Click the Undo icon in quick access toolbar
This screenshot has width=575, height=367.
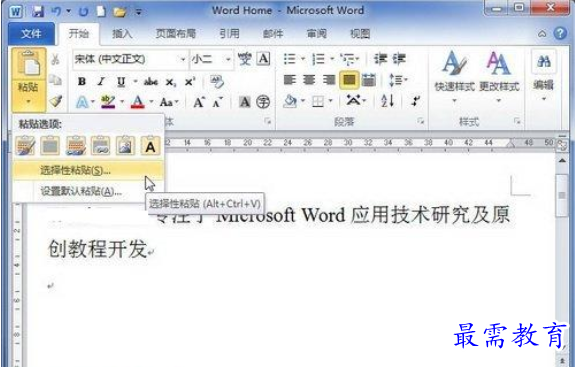coord(56,12)
